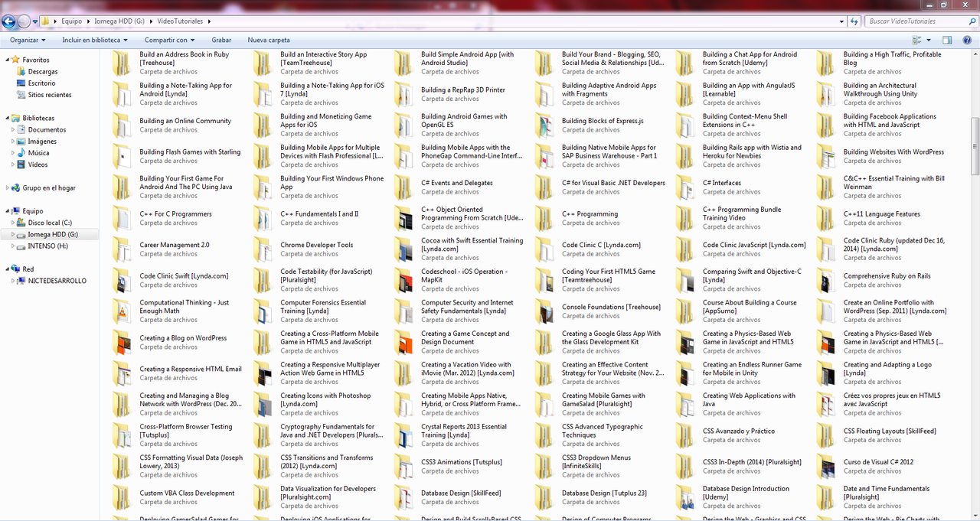Expand the NICTEDESARROLLO network node
Image resolution: width=980 pixels, height=521 pixels.
[13, 281]
